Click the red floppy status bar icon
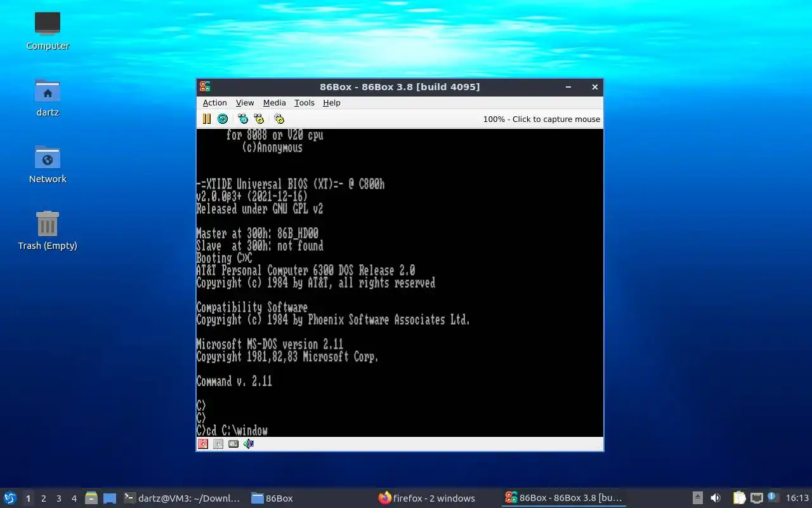This screenshot has height=508, width=812. point(203,444)
